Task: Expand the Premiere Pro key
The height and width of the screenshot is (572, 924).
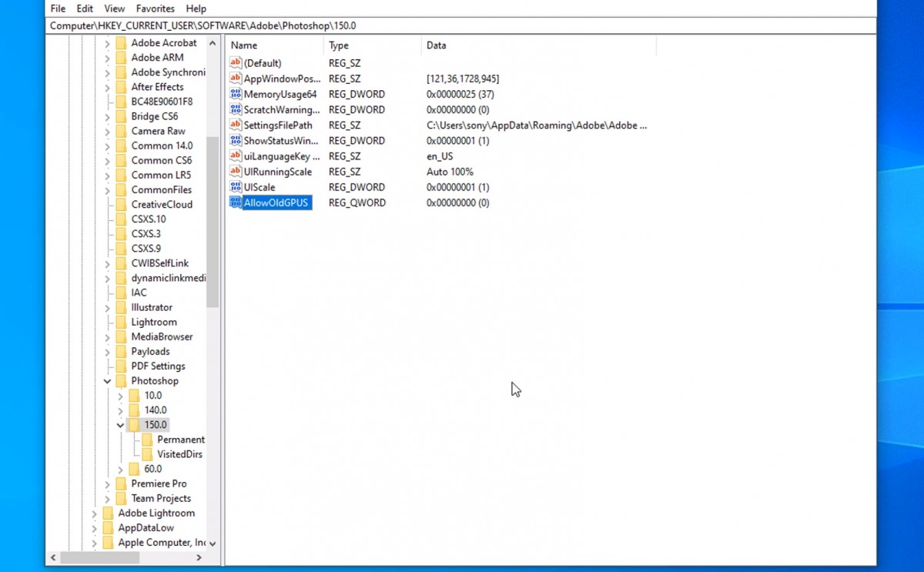Action: [x=108, y=483]
